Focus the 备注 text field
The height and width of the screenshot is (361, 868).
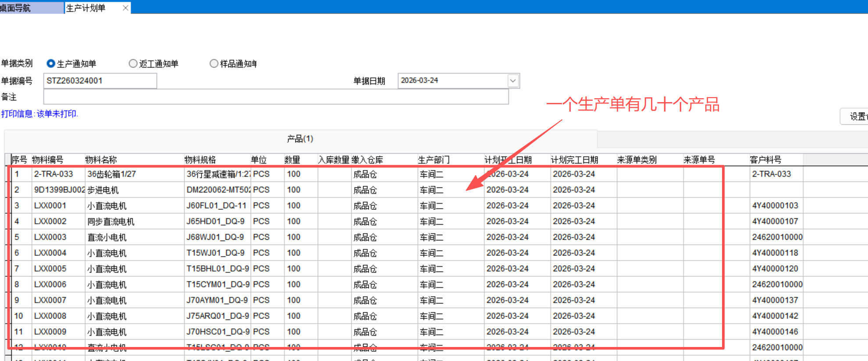[275, 97]
